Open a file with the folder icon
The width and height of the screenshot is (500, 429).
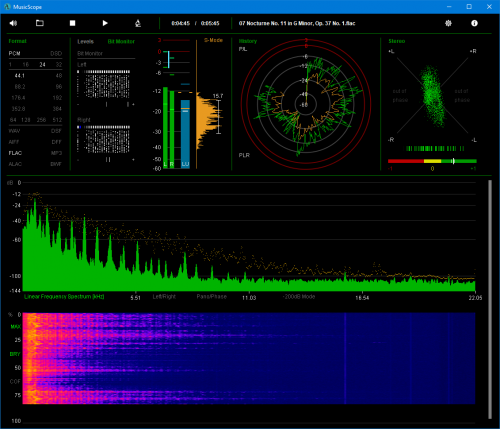click(x=40, y=23)
